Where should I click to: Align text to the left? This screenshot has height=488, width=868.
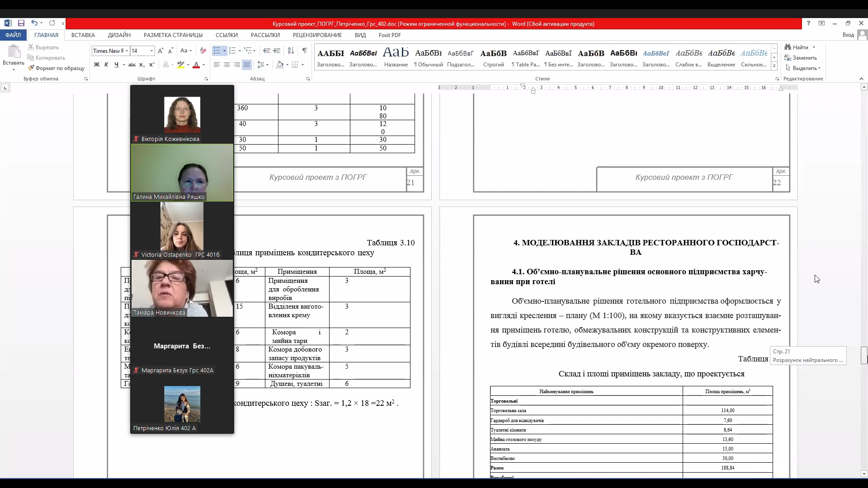(x=217, y=65)
